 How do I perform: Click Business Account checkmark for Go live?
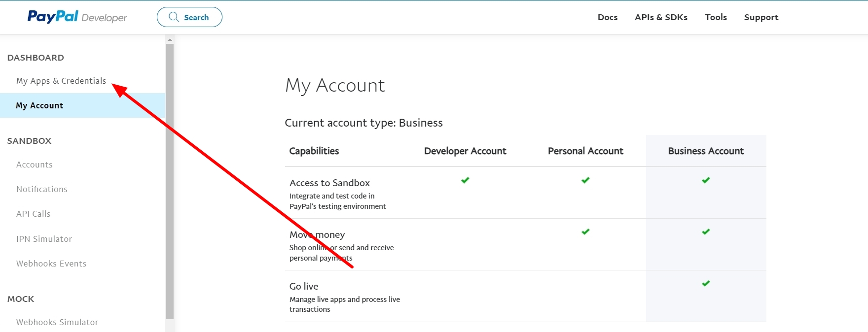point(706,283)
